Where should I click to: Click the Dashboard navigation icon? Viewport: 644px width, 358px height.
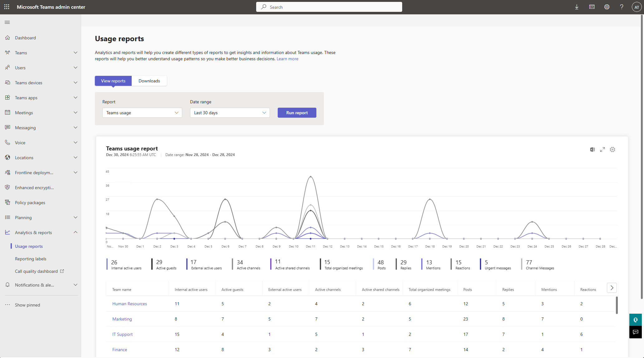click(x=8, y=37)
